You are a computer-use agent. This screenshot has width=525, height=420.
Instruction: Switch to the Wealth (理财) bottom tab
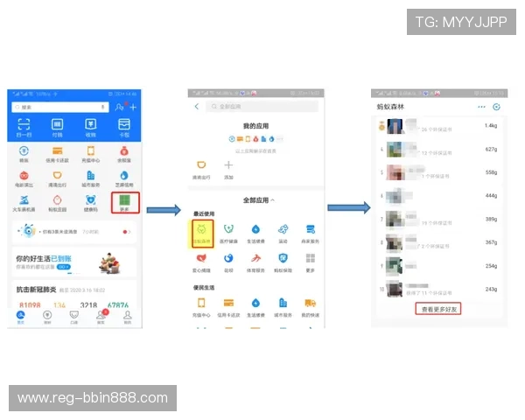coord(47,317)
